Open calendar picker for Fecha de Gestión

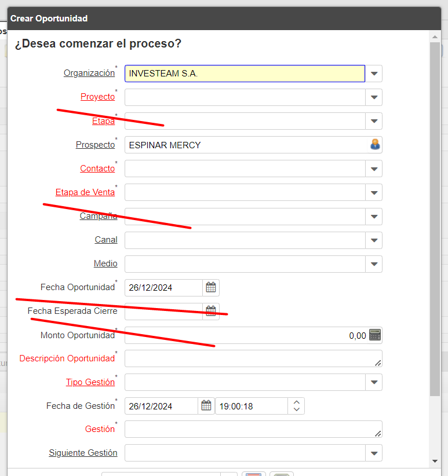point(206,406)
